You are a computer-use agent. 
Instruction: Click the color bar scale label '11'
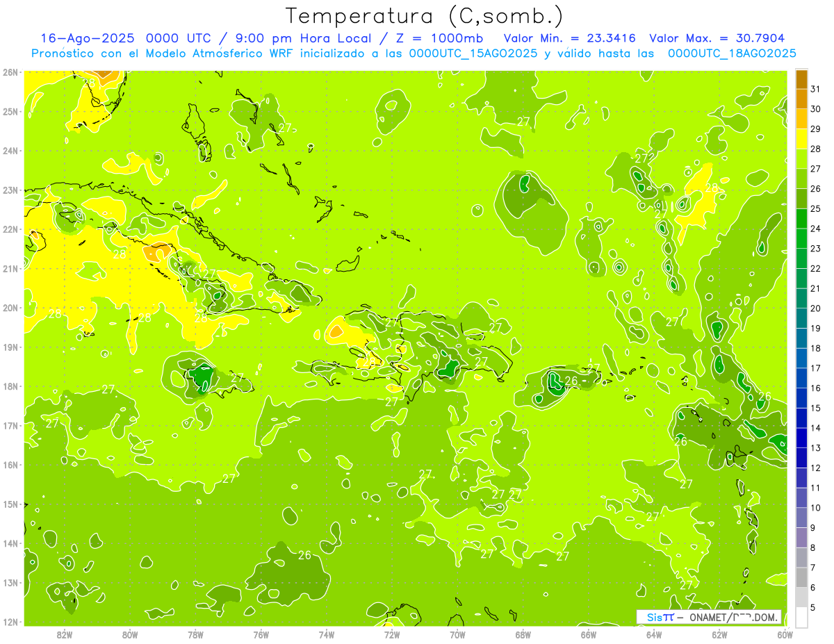[x=816, y=488]
